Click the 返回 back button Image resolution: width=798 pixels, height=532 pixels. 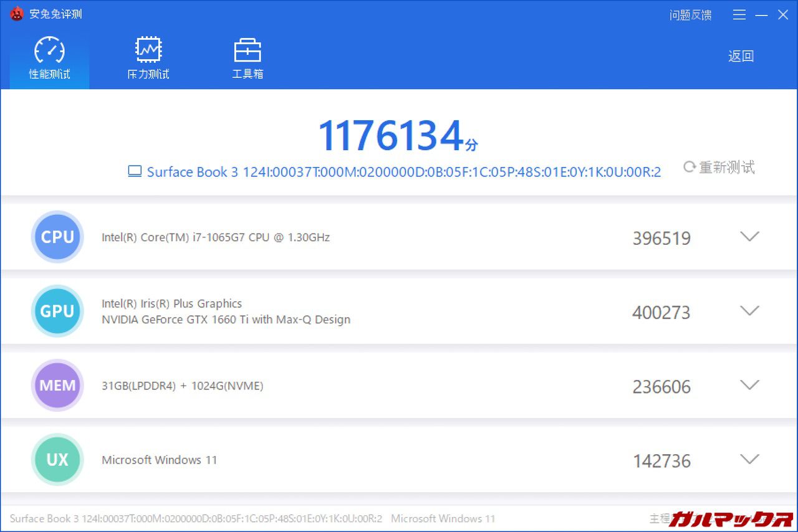pyautogui.click(x=741, y=56)
